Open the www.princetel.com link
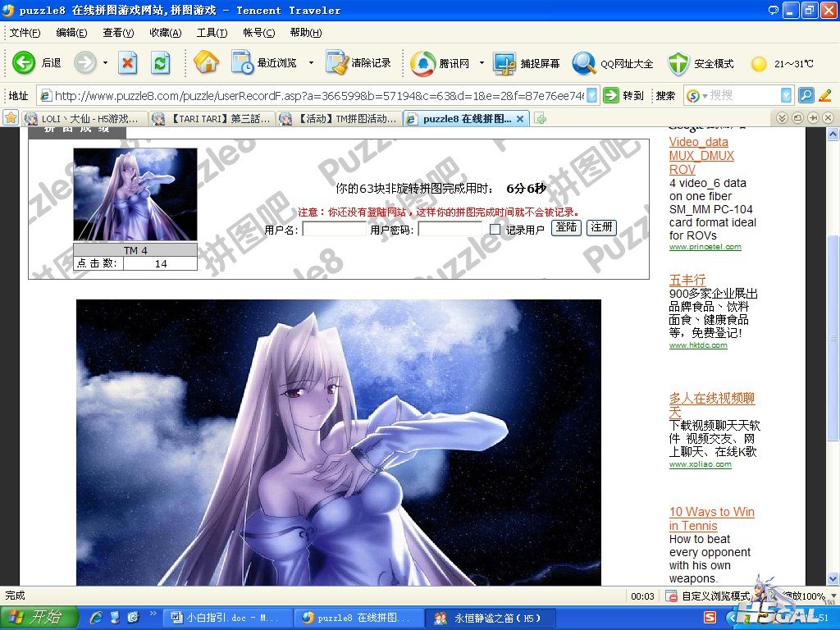The image size is (840, 630). click(705, 246)
